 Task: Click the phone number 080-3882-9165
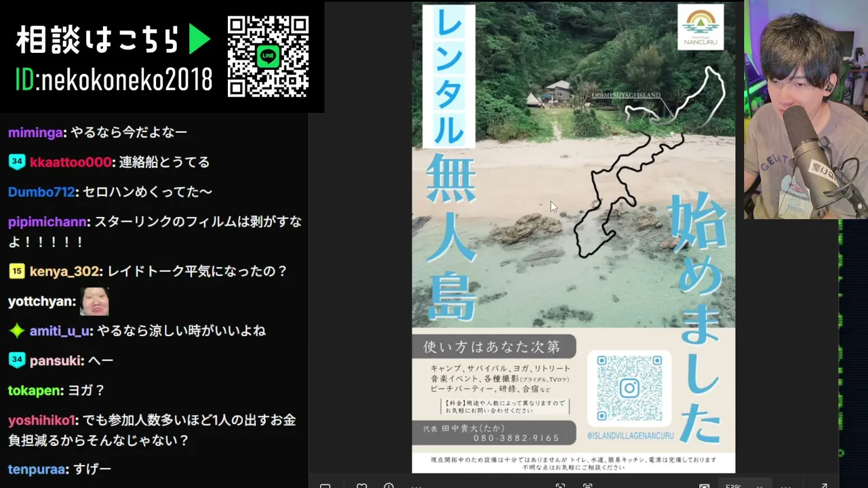pyautogui.click(x=517, y=438)
